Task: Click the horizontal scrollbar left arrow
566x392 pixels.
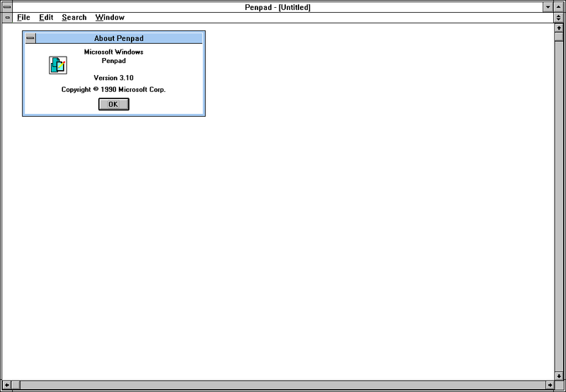Action: coord(6,385)
